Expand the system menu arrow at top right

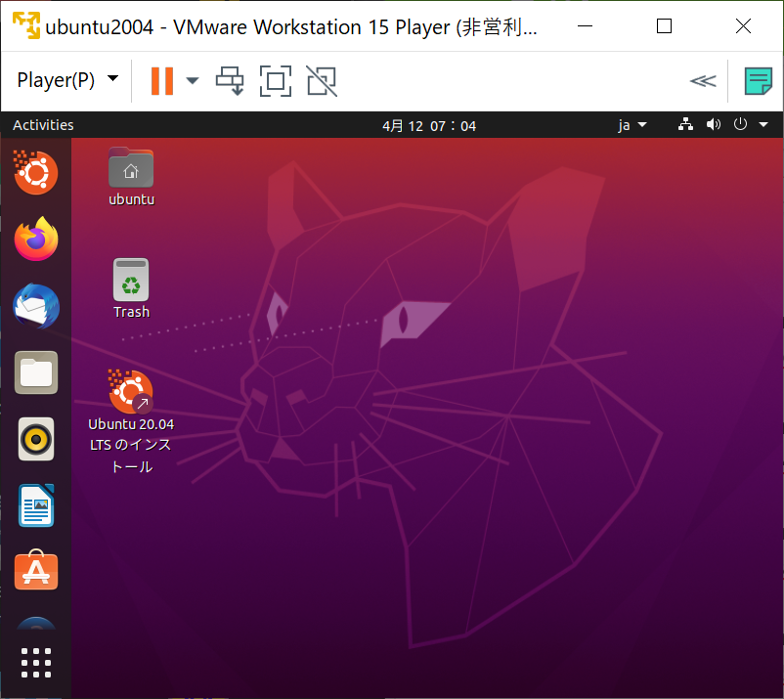(763, 124)
